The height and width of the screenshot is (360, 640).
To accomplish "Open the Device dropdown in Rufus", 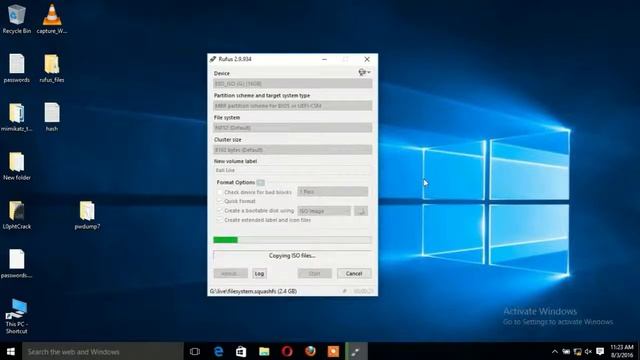I will (293, 84).
